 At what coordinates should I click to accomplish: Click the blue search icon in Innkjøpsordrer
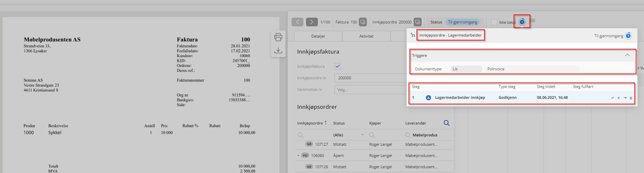coord(446,123)
